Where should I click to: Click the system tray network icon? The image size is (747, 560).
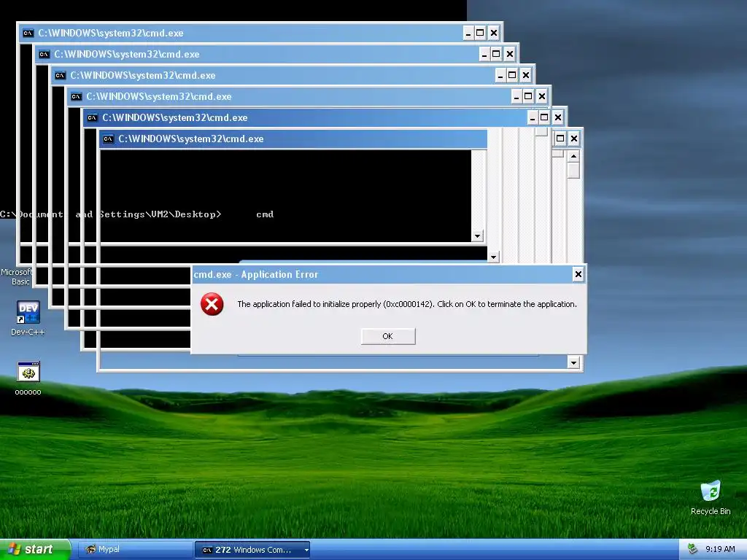click(693, 550)
